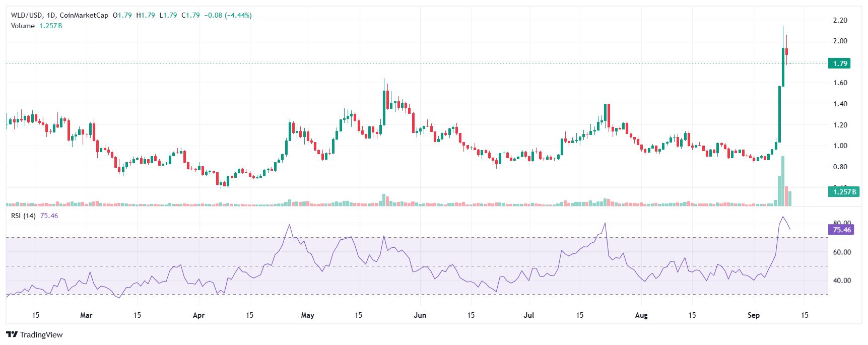Click the Sep label on time axis
This screenshot has height=345, width=868.
pyautogui.click(x=753, y=315)
